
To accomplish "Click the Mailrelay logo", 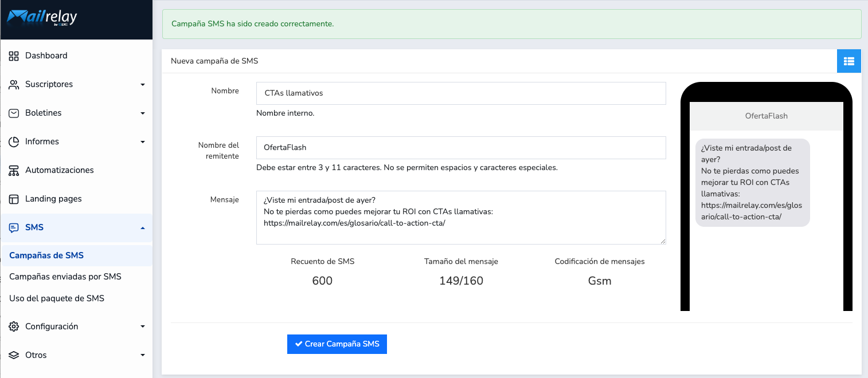I will pos(42,18).
